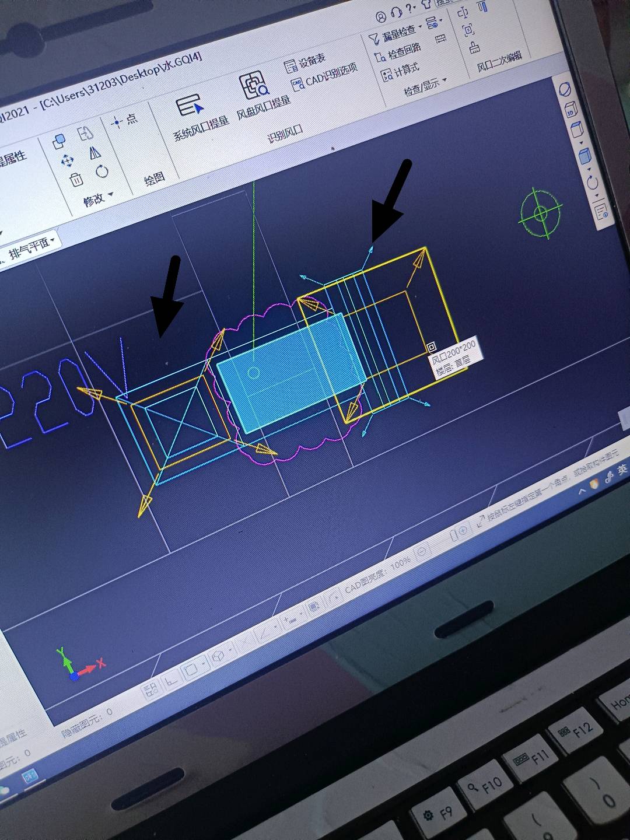Click the orbit view icon on right toolbar
The height and width of the screenshot is (840, 630).
pyautogui.click(x=565, y=90)
